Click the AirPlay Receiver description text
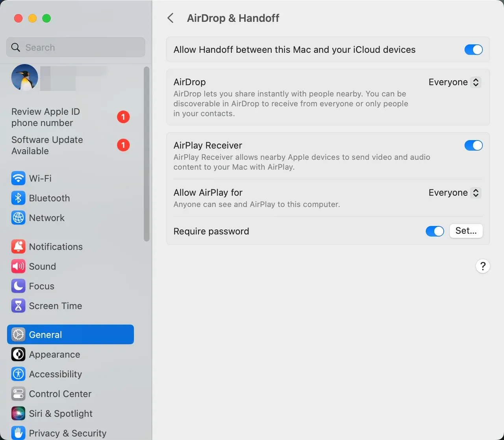 coord(302,162)
